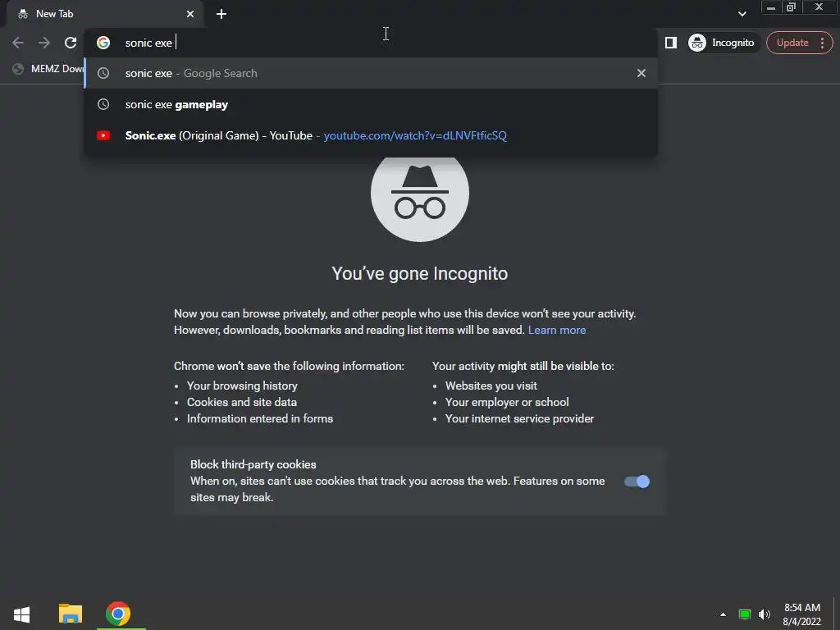This screenshot has height=630, width=840.
Task: Click the 'You've gone Incognito' heading
Action: click(420, 273)
